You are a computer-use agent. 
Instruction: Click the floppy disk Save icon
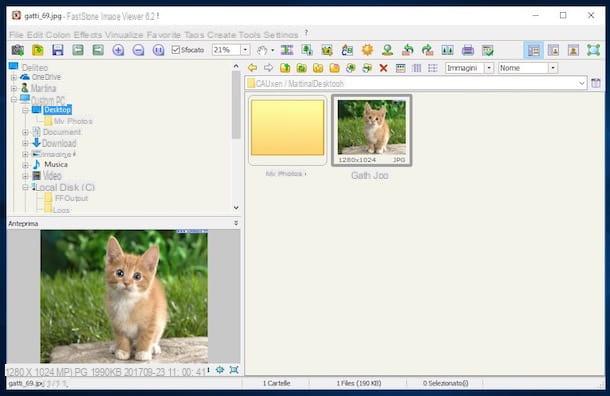click(x=58, y=50)
